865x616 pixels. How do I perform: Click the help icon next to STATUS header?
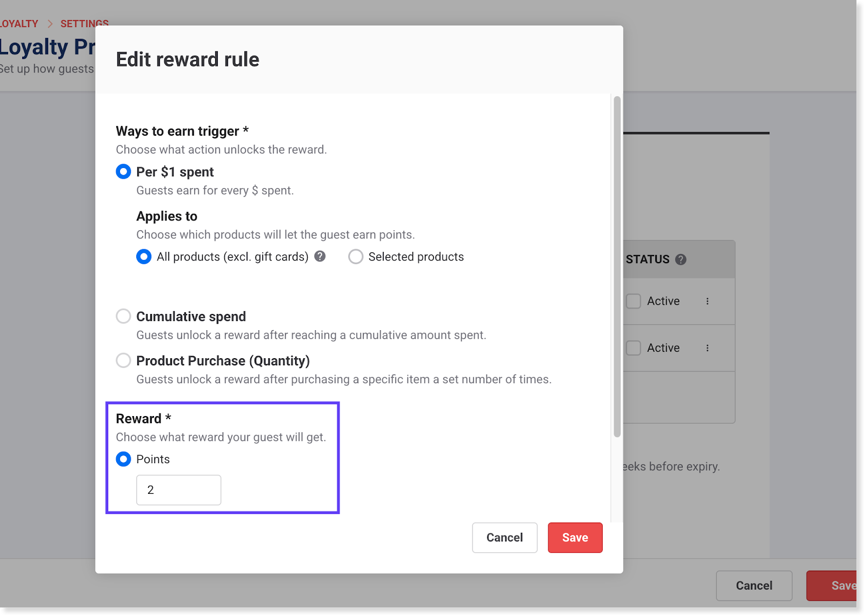pyautogui.click(x=681, y=259)
